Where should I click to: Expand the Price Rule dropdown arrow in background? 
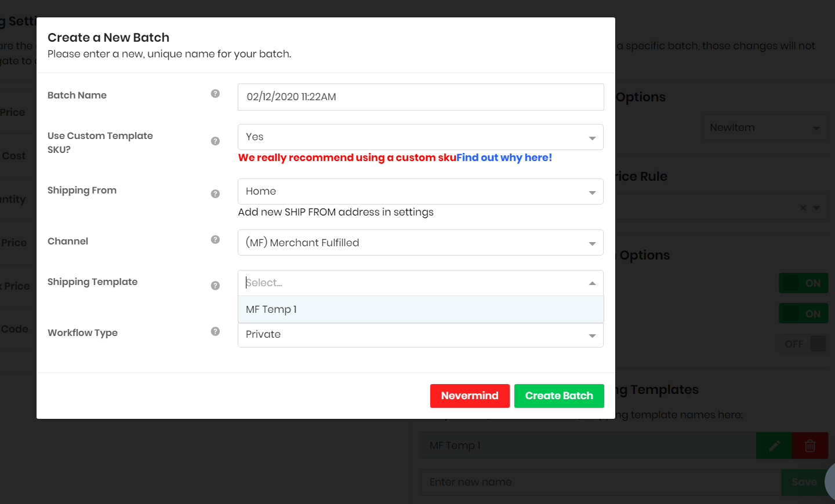tap(816, 207)
